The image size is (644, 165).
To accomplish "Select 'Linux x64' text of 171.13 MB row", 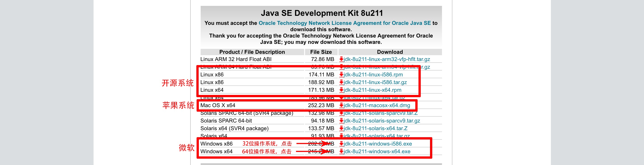I will click(212, 90).
